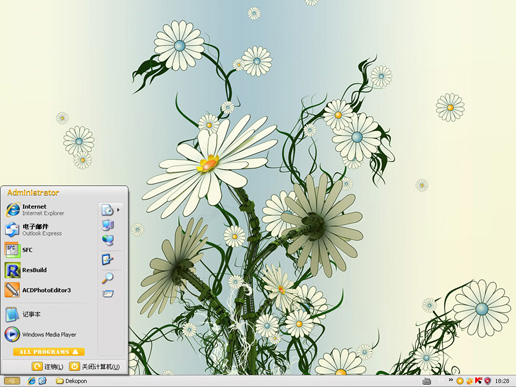Open My Computer icon in Start menu

pyautogui.click(x=108, y=225)
